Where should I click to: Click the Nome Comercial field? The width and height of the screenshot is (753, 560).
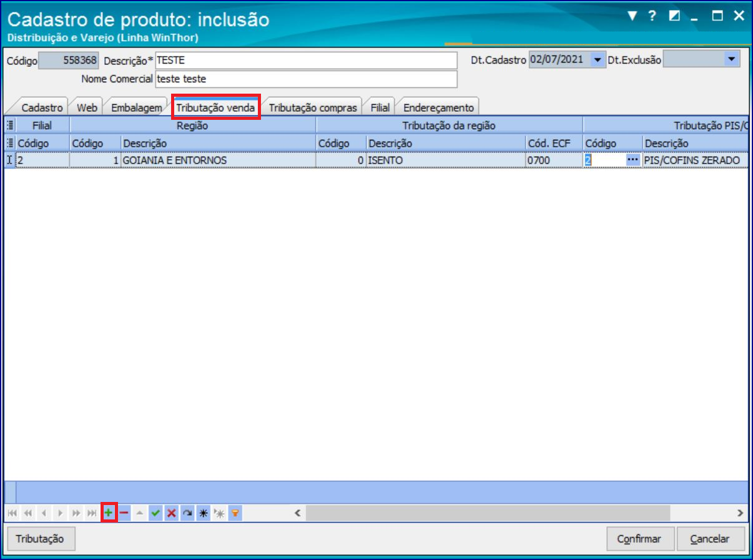[306, 79]
